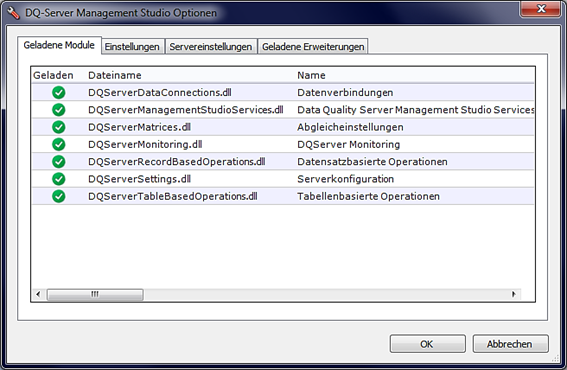Click the green check icon for DQServerDataConnections.dll
Screen dimensions: 567x370
coord(59,93)
